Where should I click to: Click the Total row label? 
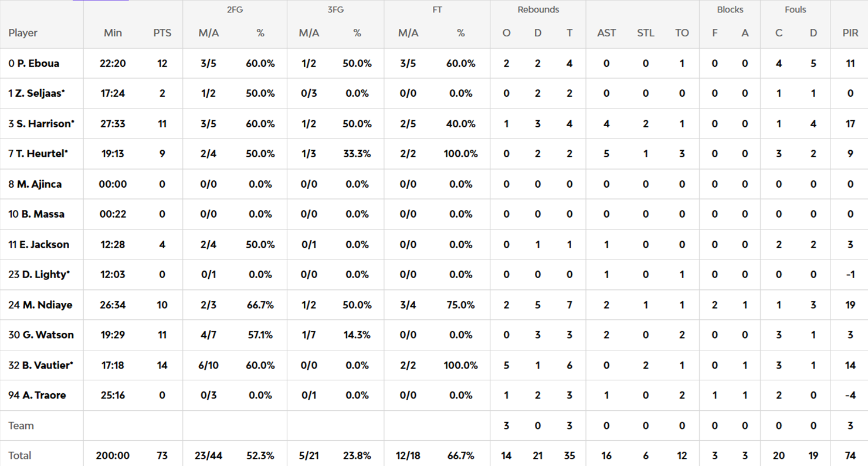[x=20, y=455]
